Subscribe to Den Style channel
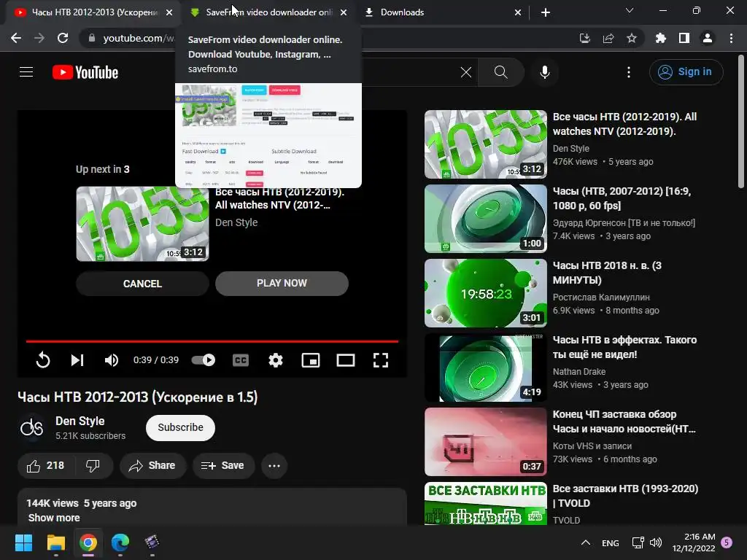Screen dimensions: 747x560 (x=181, y=427)
